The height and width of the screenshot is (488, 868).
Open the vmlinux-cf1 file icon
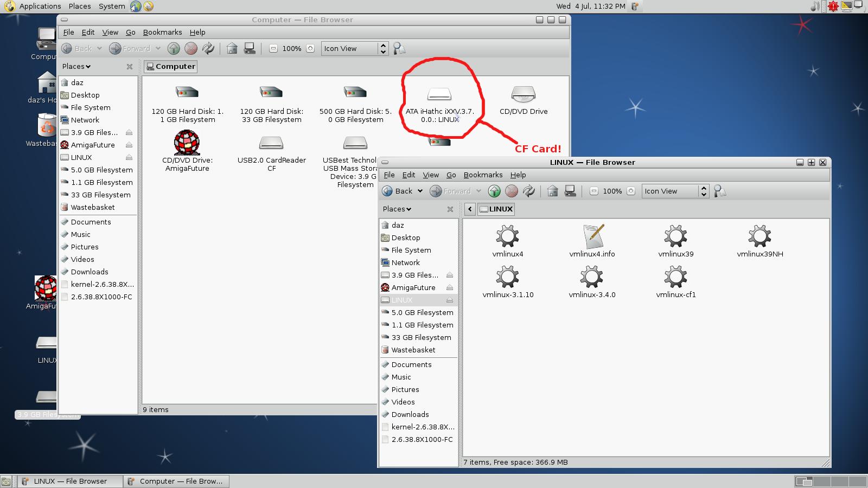tap(675, 278)
